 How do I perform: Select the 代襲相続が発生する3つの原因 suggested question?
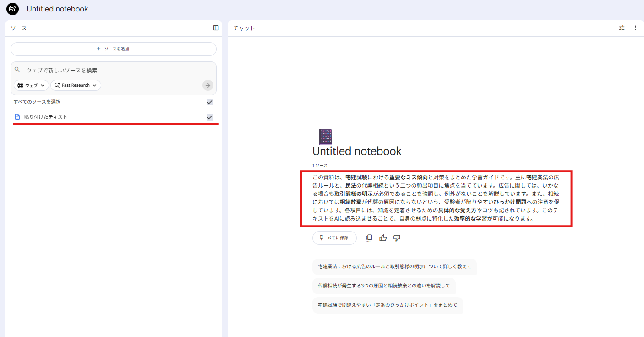click(x=384, y=286)
